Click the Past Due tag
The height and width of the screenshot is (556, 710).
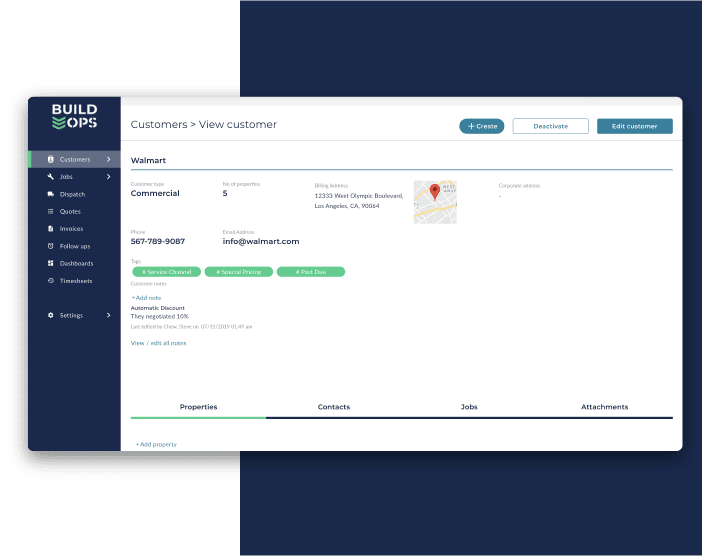[x=311, y=272]
